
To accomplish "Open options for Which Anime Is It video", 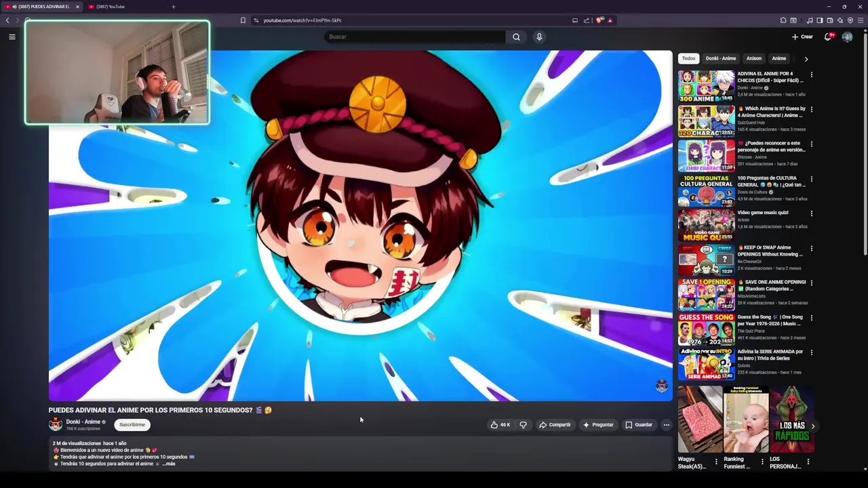I will 811,109.
